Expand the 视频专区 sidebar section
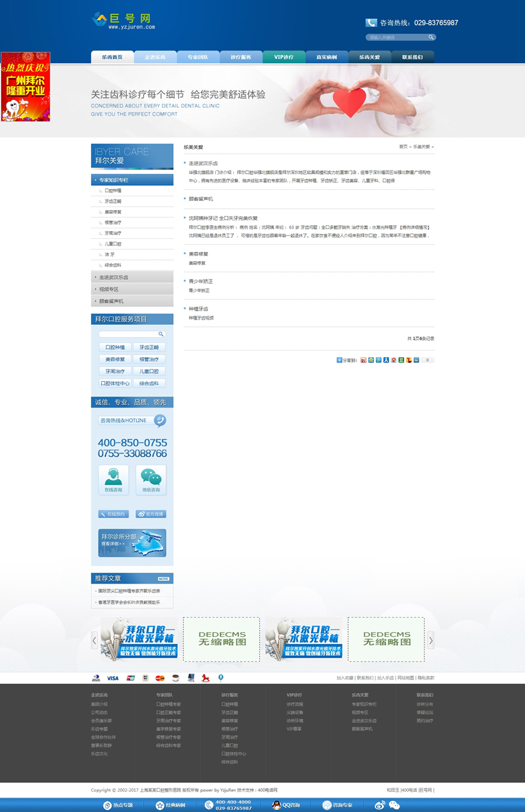Image resolution: width=525 pixels, height=812 pixels. click(132, 289)
